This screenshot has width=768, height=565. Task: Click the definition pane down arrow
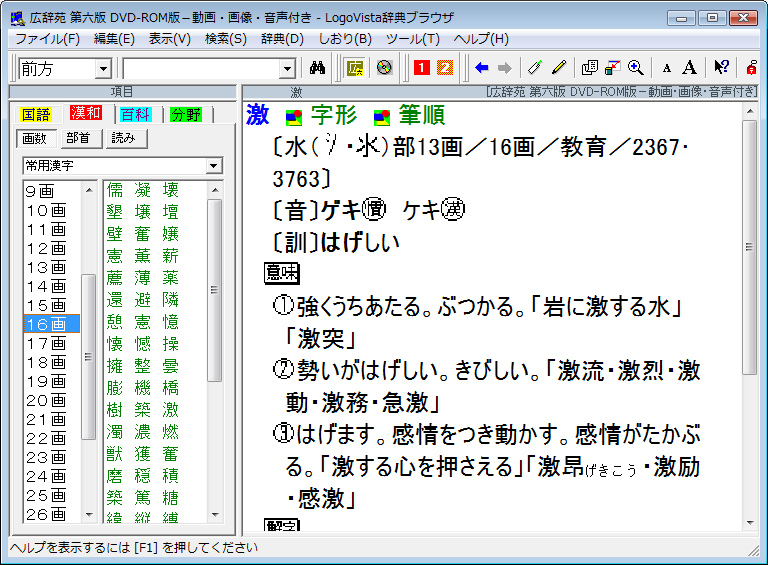[x=749, y=522]
